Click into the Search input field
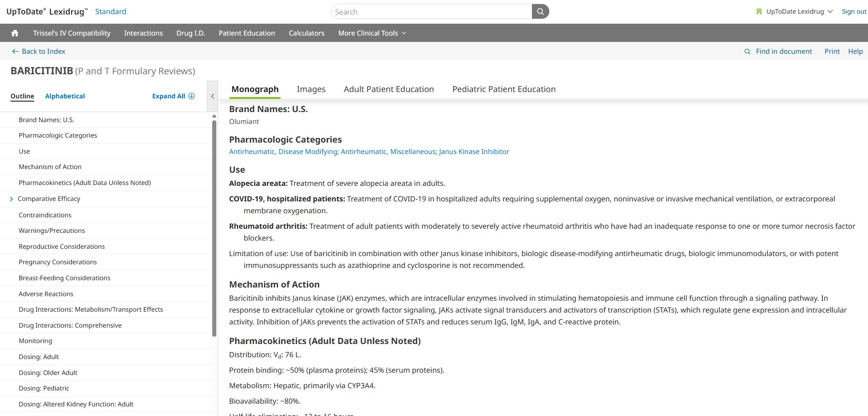The image size is (868, 416). [x=431, y=12]
